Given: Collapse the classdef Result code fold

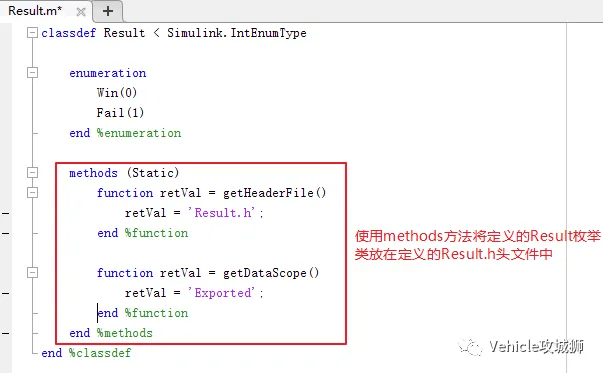Looking at the screenshot, I should point(33,33).
